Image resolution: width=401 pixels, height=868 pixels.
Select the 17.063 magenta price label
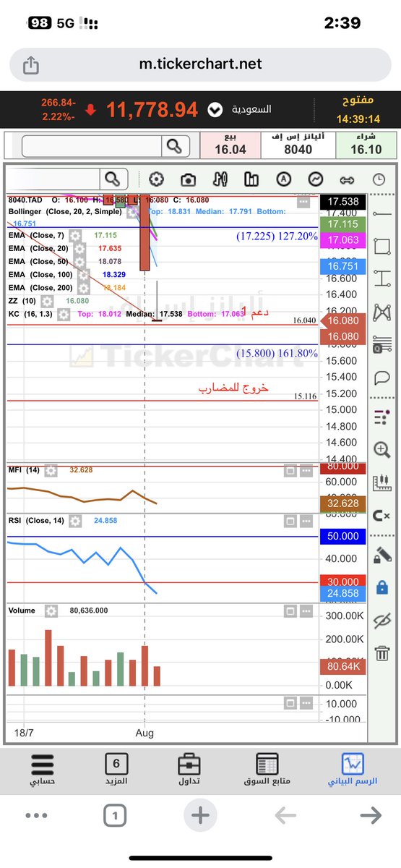point(343,239)
